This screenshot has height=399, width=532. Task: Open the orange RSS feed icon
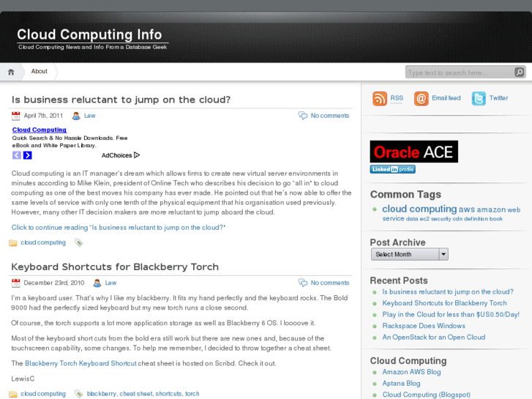(x=380, y=99)
